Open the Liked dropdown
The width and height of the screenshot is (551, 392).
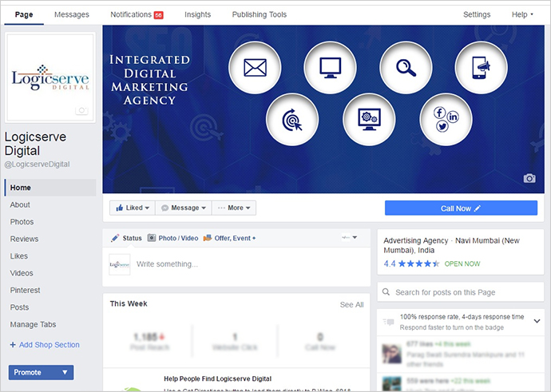tap(133, 208)
